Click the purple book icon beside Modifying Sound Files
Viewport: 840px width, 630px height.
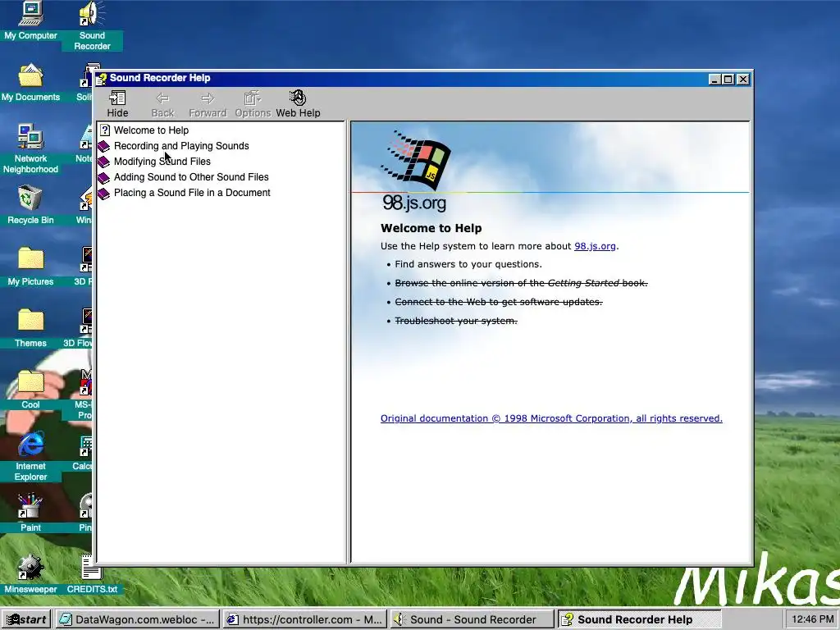click(104, 162)
